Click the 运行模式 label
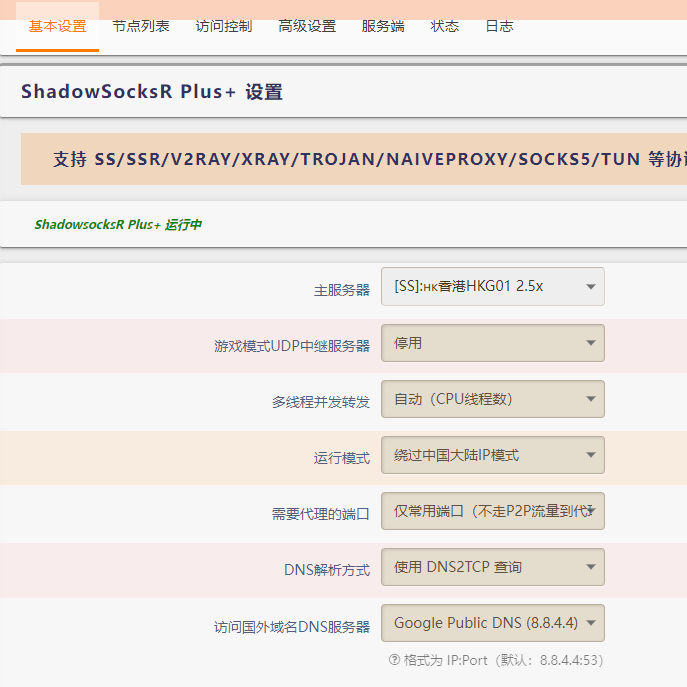687x687 pixels. click(x=342, y=458)
